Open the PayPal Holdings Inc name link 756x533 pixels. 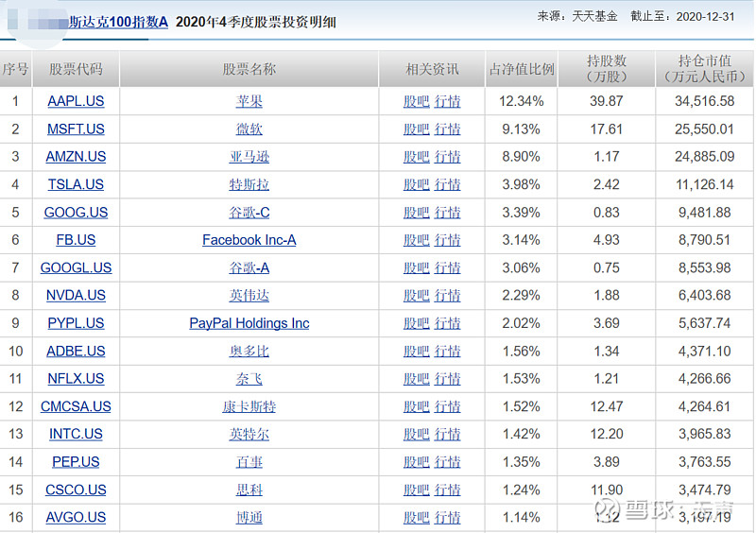tap(249, 323)
